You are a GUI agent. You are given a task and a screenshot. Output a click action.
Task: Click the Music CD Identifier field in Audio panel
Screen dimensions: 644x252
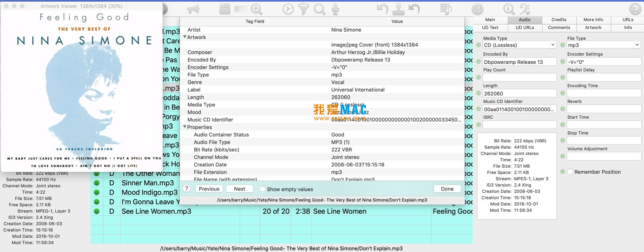pyautogui.click(x=520, y=109)
